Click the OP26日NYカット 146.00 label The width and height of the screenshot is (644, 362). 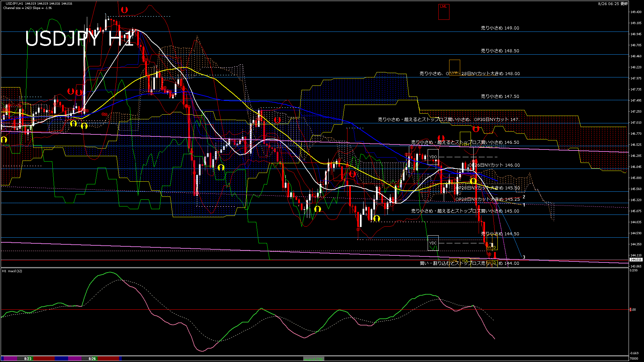pos(494,165)
